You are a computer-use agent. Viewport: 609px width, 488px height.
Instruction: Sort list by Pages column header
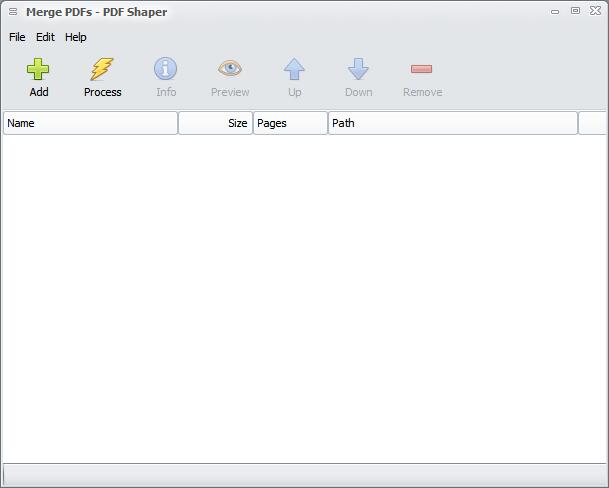click(x=291, y=123)
